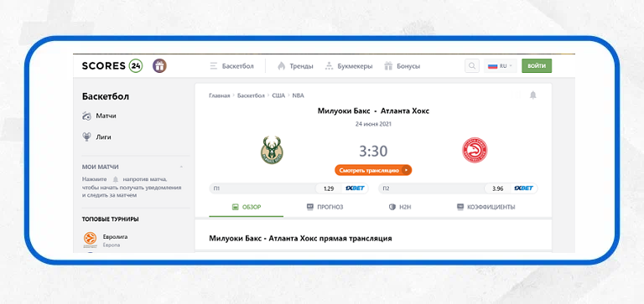The height and width of the screenshot is (304, 644).
Task: Click Смотреть трансляцию orange button
Action: (x=373, y=170)
